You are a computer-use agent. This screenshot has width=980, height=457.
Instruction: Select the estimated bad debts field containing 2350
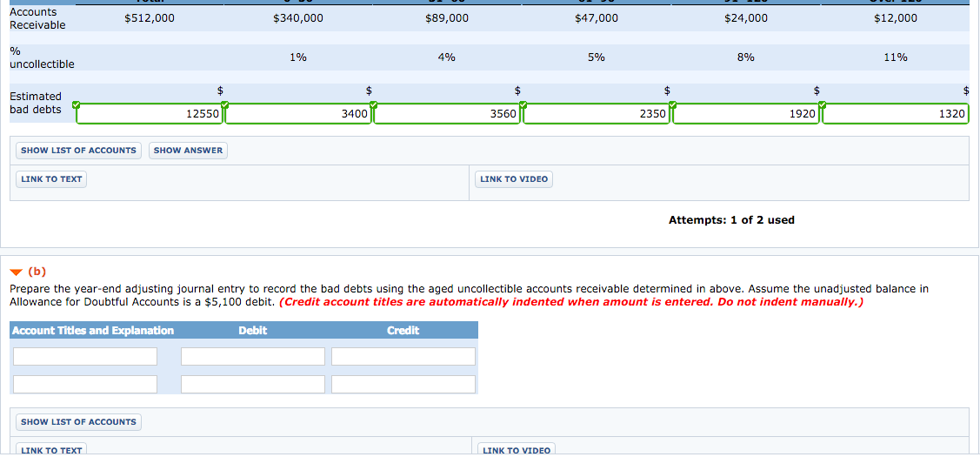597,114
